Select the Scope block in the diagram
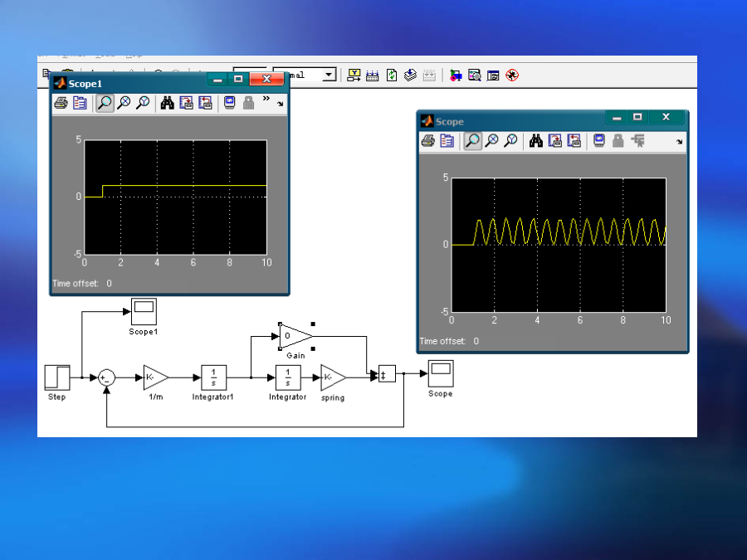 point(441,374)
